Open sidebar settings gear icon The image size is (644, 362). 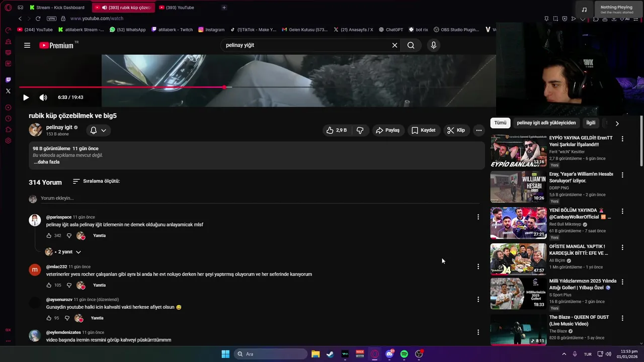click(8, 141)
